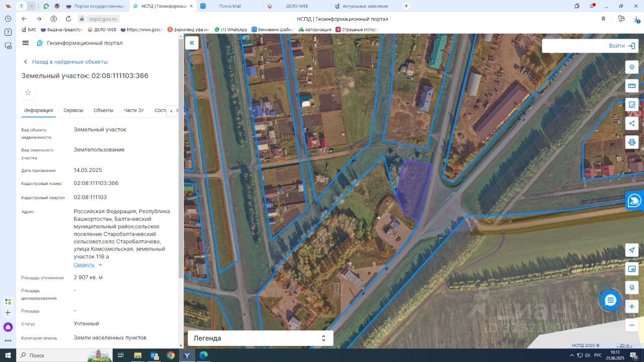644x362 pixels.
Task: Open the (1) WhatsApp bookmark
Action: pos(231,30)
